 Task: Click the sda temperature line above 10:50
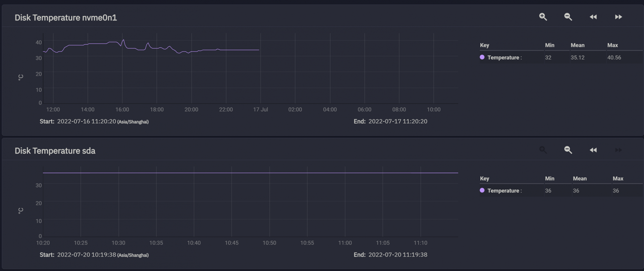(x=269, y=173)
